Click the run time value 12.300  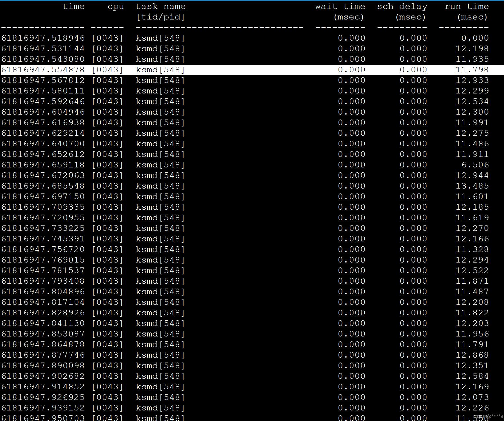pos(472,112)
